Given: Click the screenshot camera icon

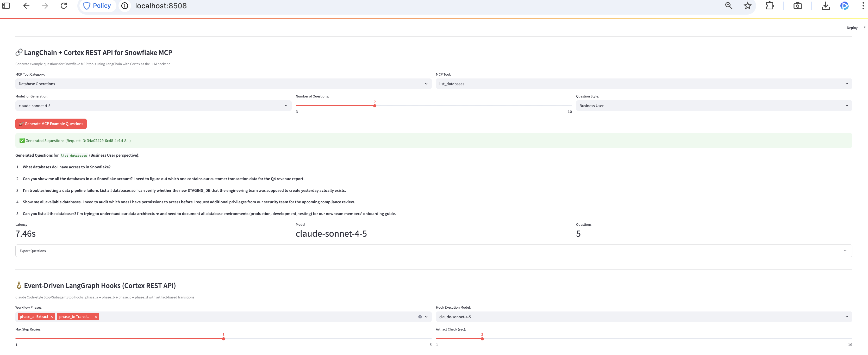Looking at the screenshot, I should [797, 6].
